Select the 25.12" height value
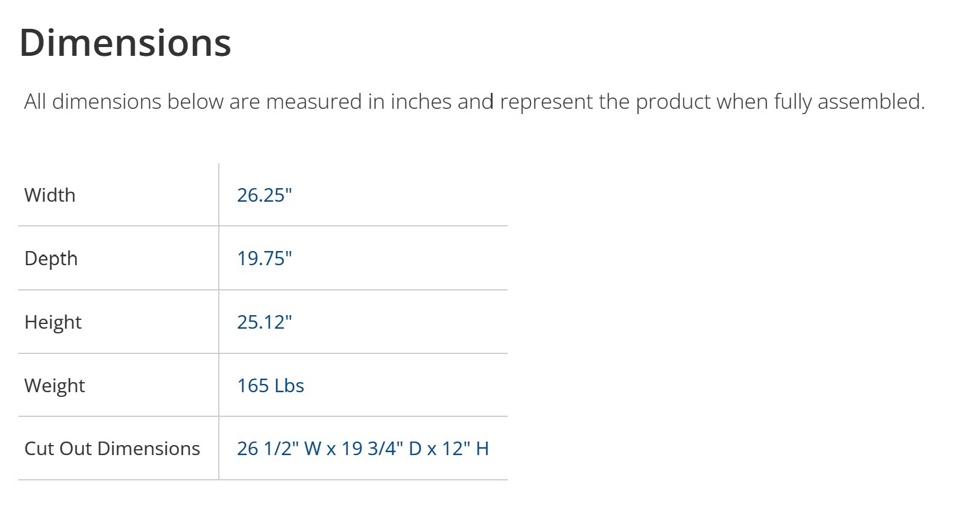Screen dimensions: 980x508 tap(264, 322)
